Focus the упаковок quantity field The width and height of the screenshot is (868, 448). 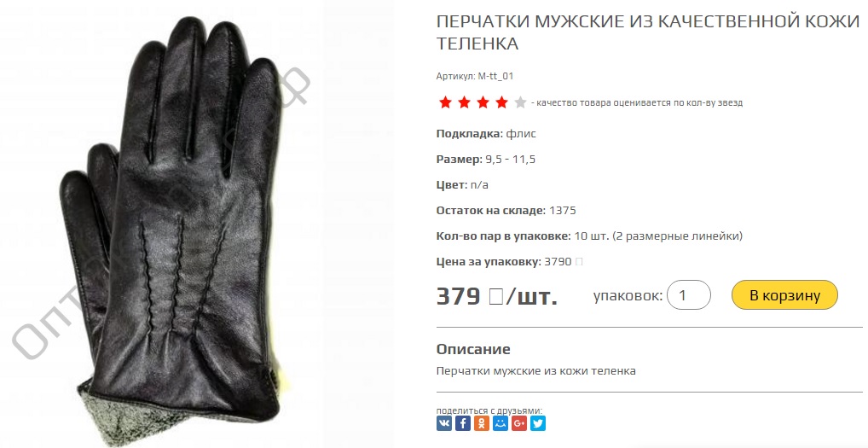(689, 295)
